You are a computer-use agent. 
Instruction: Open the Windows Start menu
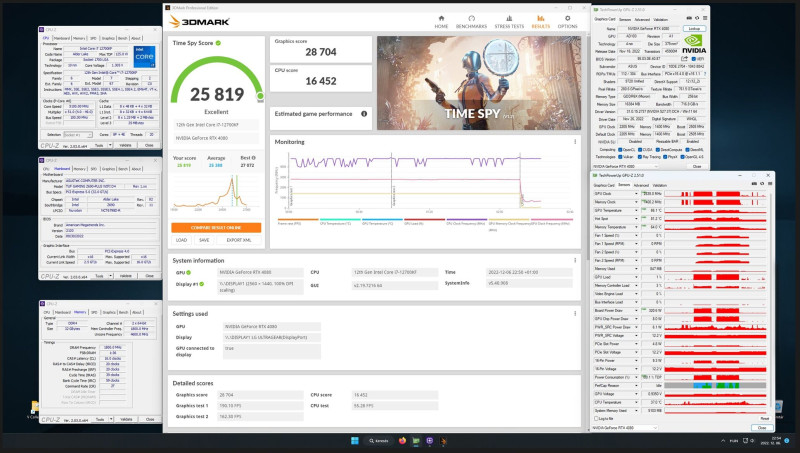coord(355,441)
